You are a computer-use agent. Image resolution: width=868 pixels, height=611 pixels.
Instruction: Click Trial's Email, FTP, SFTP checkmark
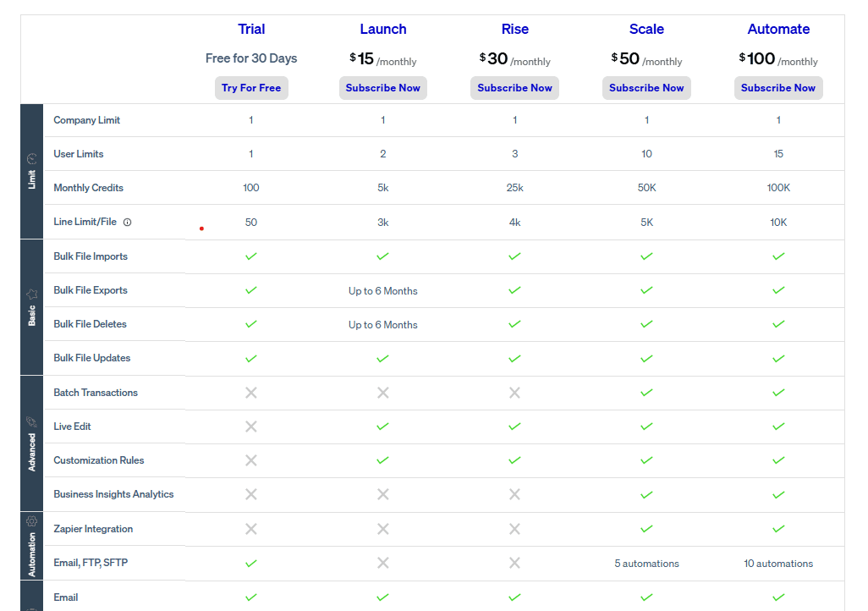point(251,563)
